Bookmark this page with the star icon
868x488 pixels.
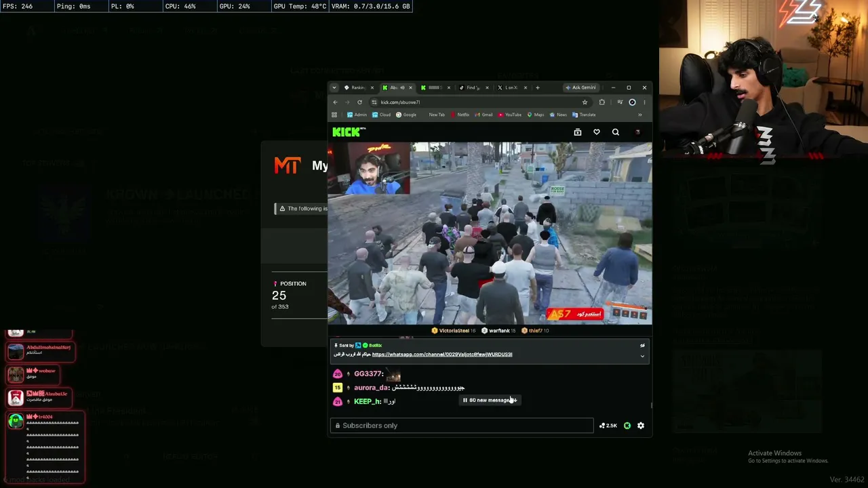585,102
